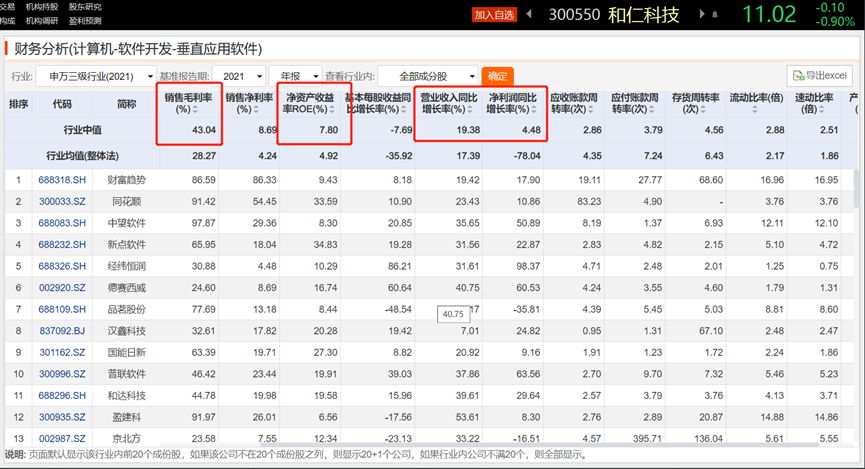
Task: Click the 代码 column header
Action: click(62, 104)
